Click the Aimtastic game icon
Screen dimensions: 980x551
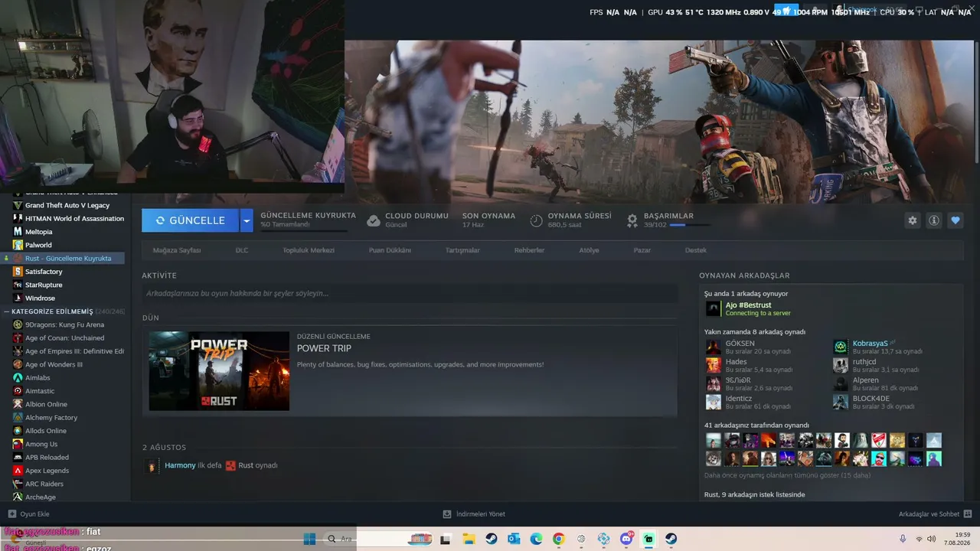pos(18,391)
